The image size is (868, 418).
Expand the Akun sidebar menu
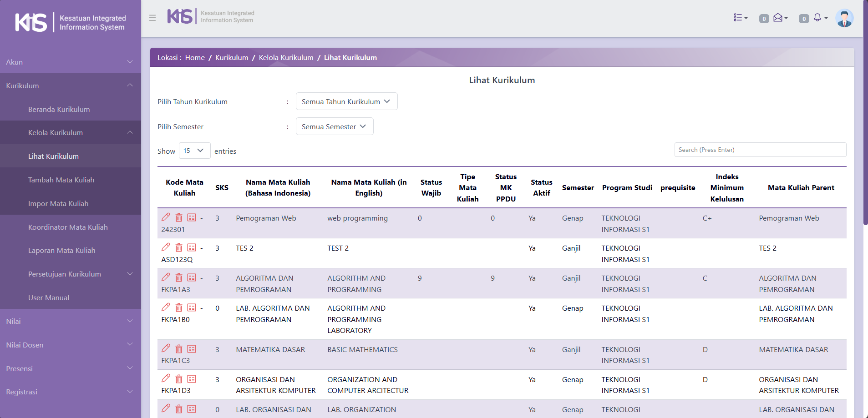pyautogui.click(x=70, y=62)
